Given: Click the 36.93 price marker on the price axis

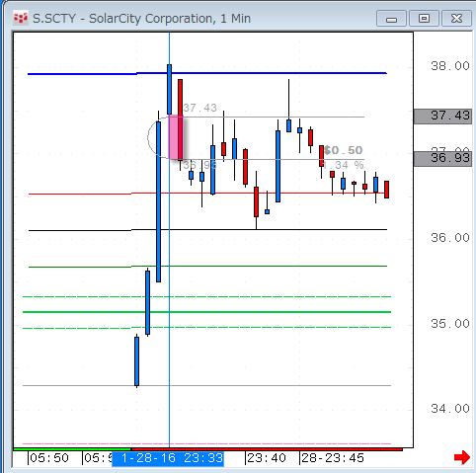Looking at the screenshot, I should pyautogui.click(x=442, y=158).
